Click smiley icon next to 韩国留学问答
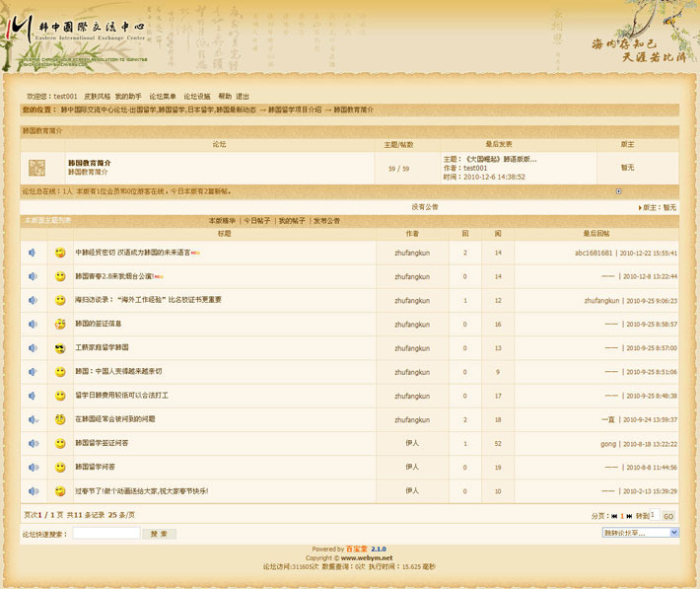Viewport: 700px width, 589px height. pyautogui.click(x=60, y=468)
